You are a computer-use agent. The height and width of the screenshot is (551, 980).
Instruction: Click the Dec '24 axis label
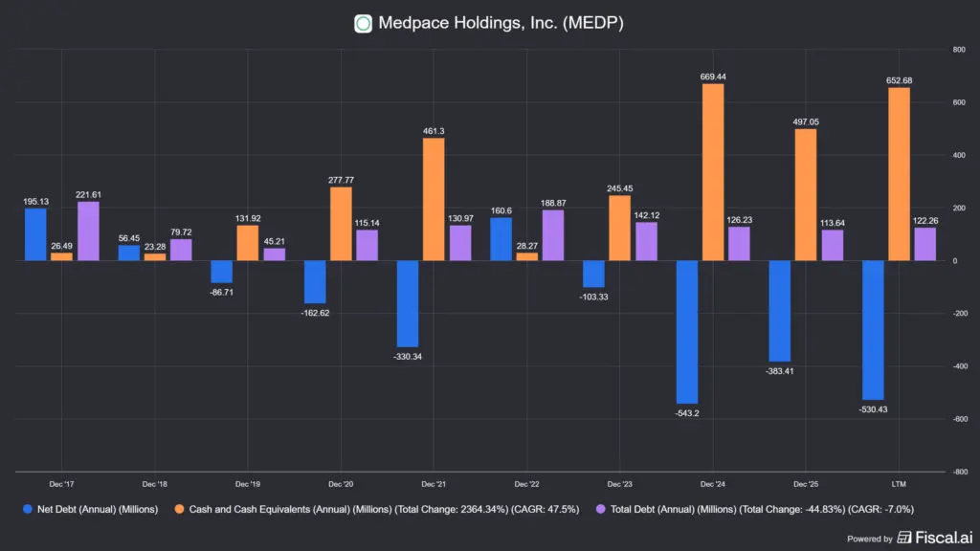[712, 484]
